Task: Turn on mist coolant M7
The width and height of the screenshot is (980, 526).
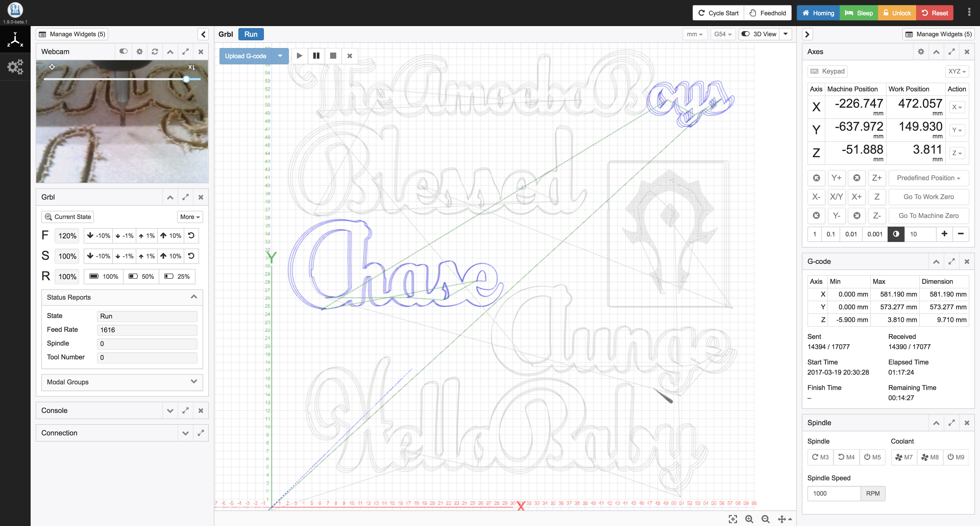Action: point(904,457)
